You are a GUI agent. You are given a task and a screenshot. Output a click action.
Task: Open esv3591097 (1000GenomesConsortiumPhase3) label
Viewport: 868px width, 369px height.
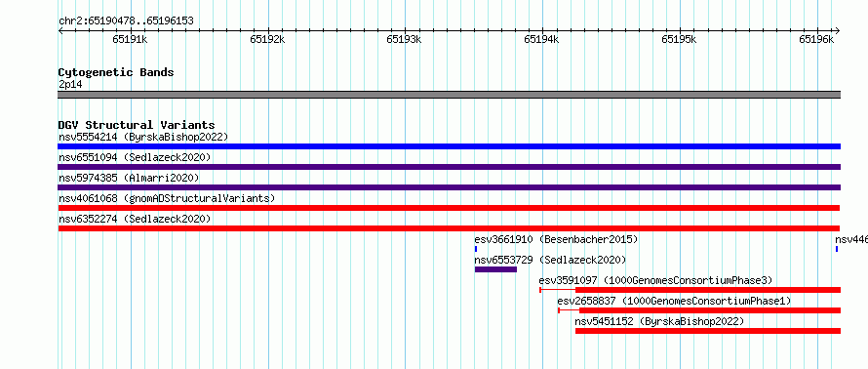(655, 280)
